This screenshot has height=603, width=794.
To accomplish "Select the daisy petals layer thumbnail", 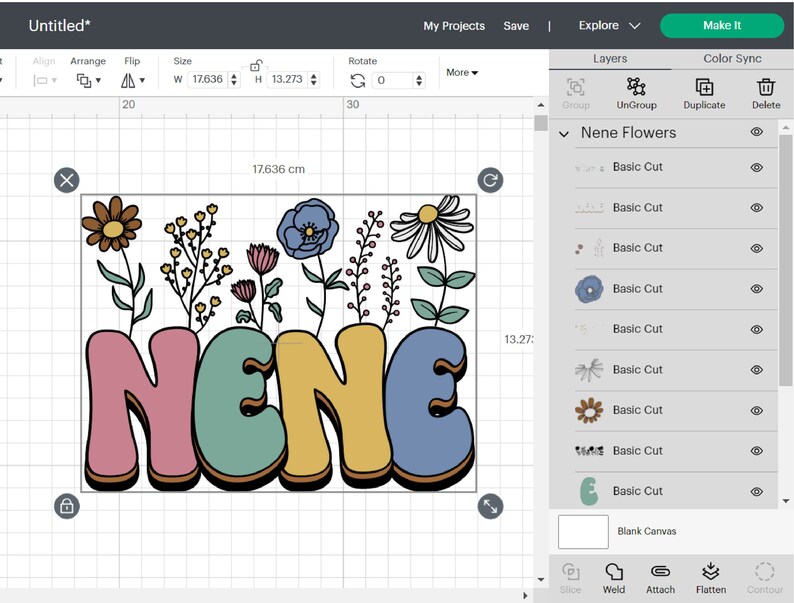I will (589, 370).
